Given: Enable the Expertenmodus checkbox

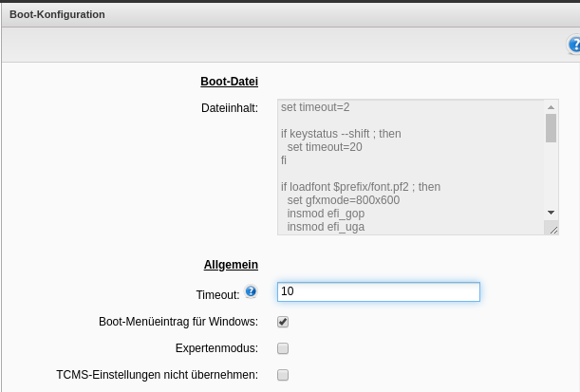Looking at the screenshot, I should (283, 348).
